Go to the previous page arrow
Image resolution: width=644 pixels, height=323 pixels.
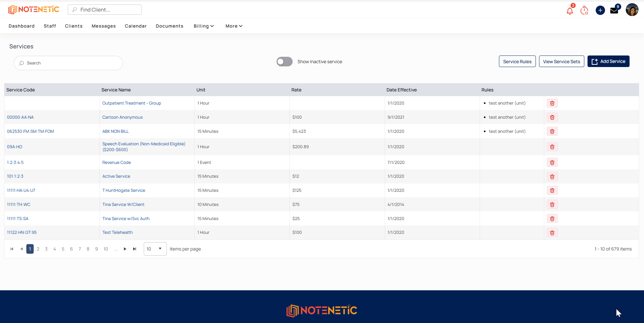tap(21, 249)
